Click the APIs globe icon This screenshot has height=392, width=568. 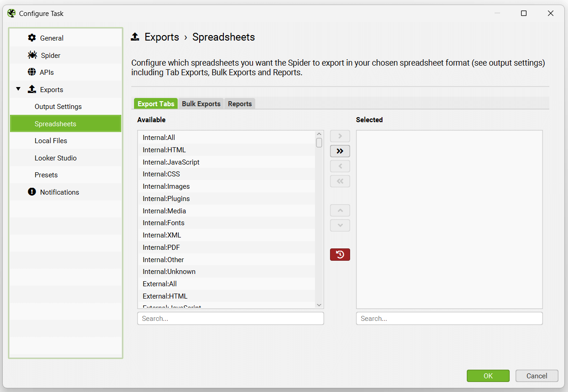pos(31,72)
